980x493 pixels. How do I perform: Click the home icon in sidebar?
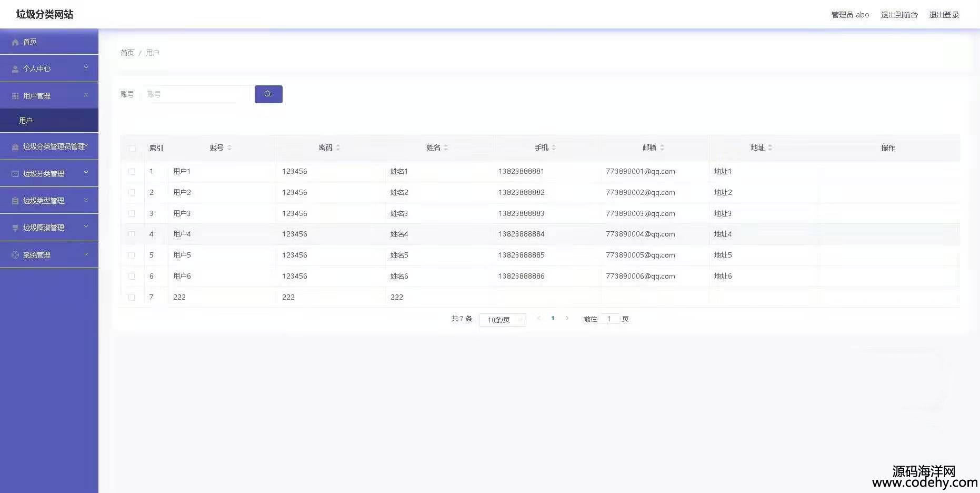pyautogui.click(x=15, y=42)
